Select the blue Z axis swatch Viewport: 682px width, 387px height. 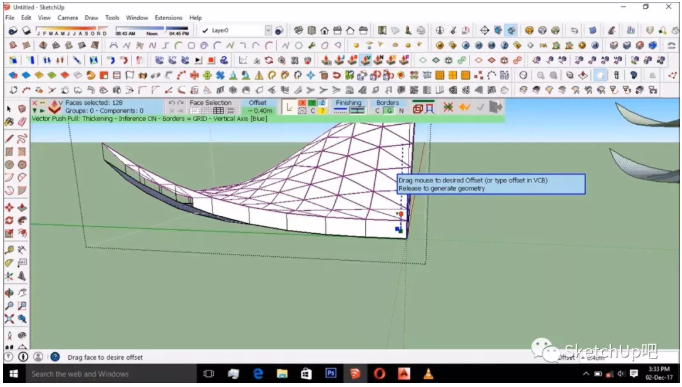click(x=322, y=103)
